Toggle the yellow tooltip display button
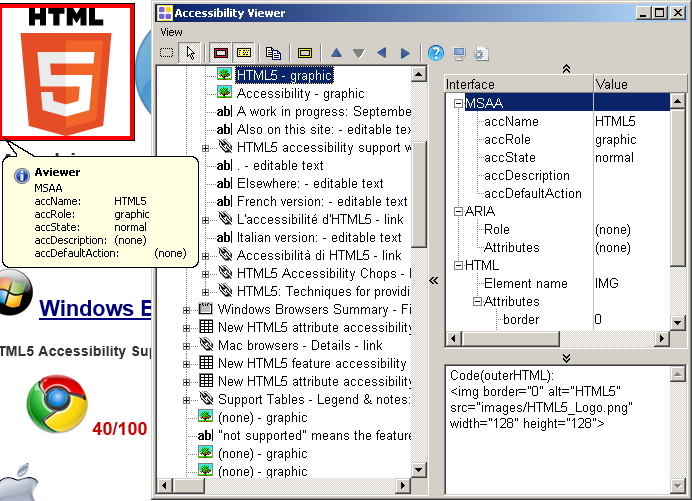Image resolution: width=692 pixels, height=501 pixels. (x=244, y=53)
